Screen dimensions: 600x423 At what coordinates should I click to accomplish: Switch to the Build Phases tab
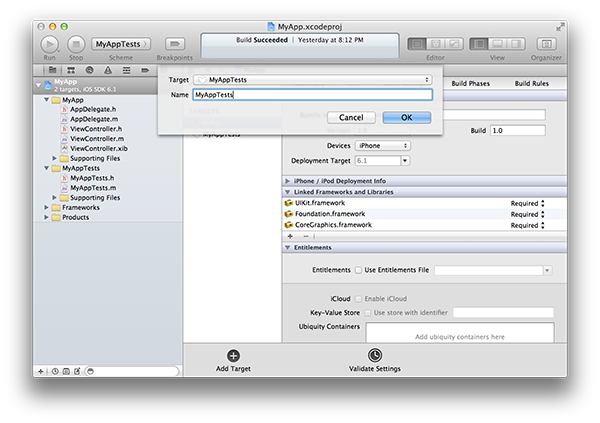point(471,83)
